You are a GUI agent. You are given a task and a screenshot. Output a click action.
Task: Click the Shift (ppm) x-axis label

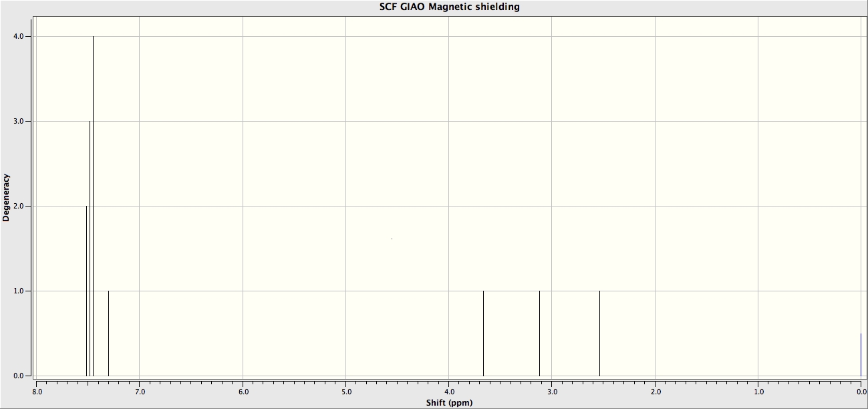(449, 403)
